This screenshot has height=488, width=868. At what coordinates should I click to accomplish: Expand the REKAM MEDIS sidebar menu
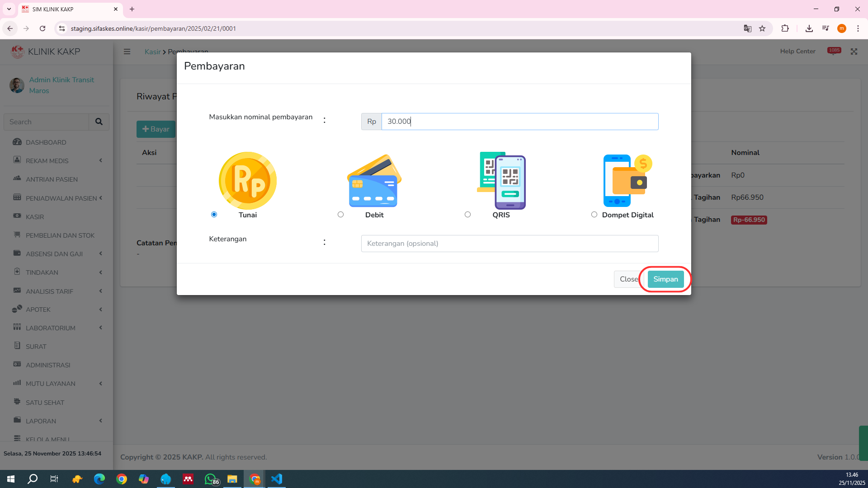[47, 161]
